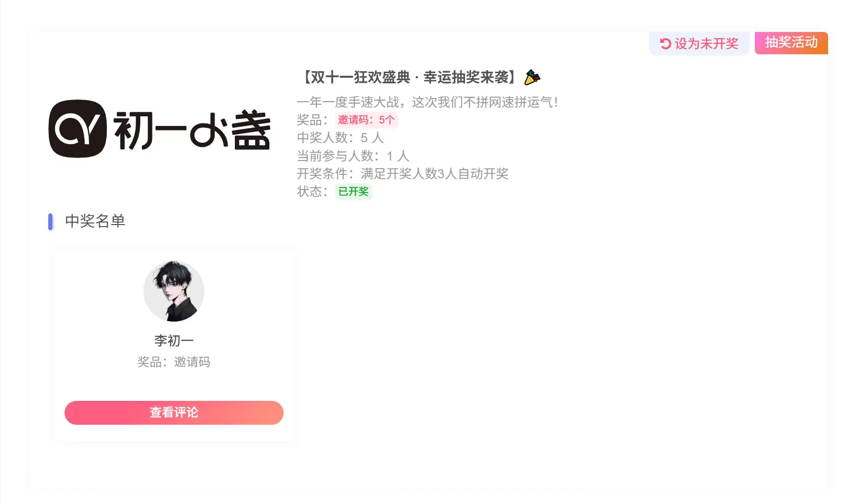Screen dimensions: 855x504
Task: Click the 中奖人数：5 人 line
Action: tap(341, 138)
